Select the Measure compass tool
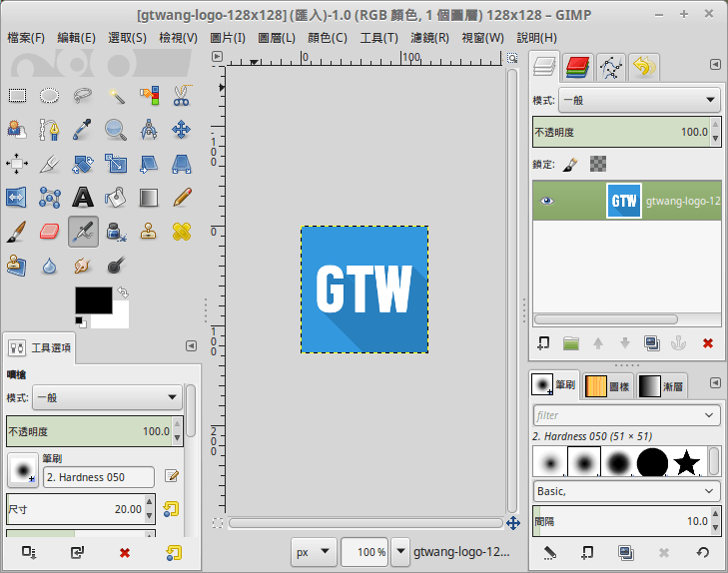Viewport: 728px width, 573px height. (x=149, y=130)
